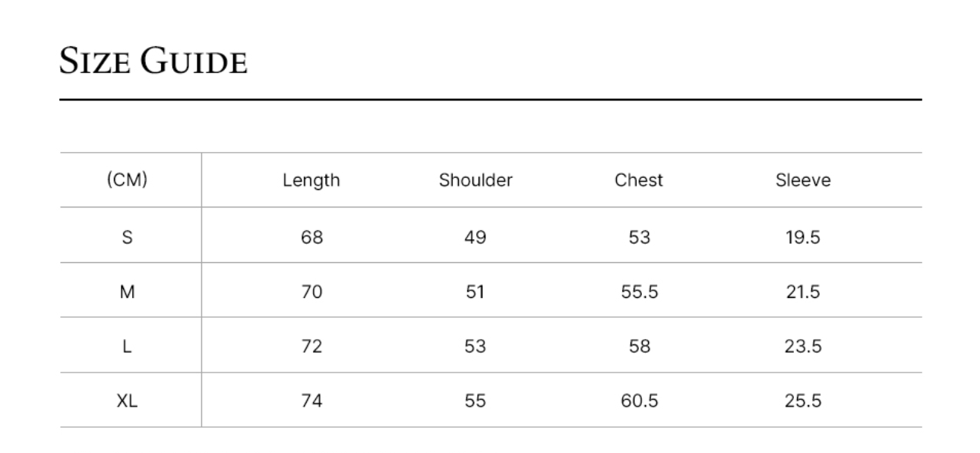Click the chest value 60.5
Screen dimensions: 980x453
click(x=639, y=401)
